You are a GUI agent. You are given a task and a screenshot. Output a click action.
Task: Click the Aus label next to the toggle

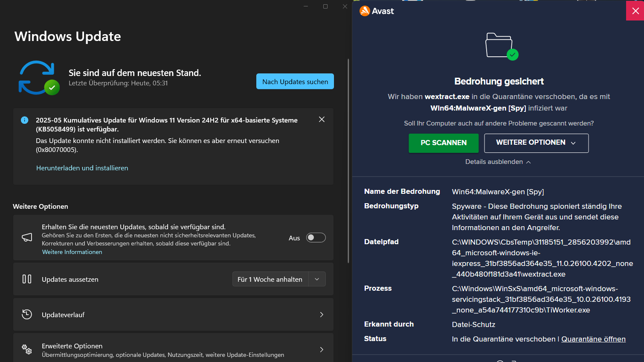click(x=294, y=238)
